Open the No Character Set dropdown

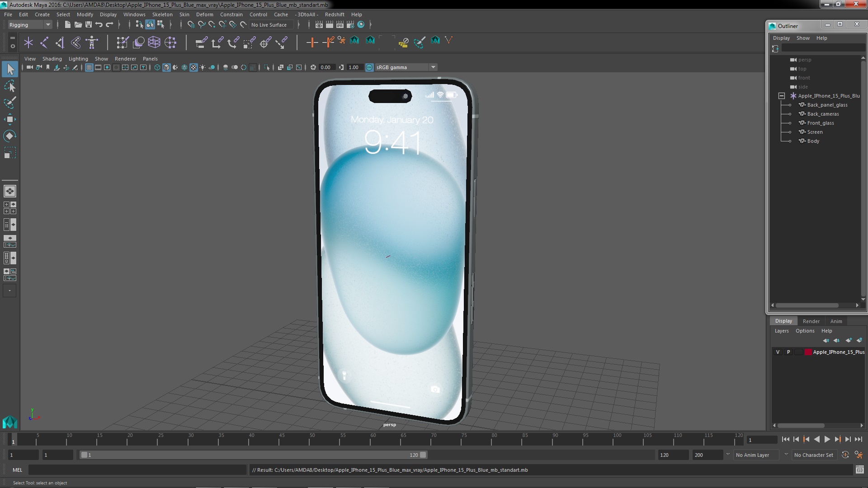click(814, 455)
